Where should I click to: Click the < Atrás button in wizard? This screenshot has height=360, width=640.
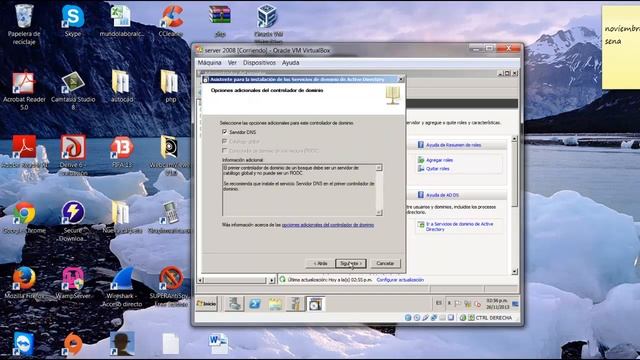click(320, 263)
